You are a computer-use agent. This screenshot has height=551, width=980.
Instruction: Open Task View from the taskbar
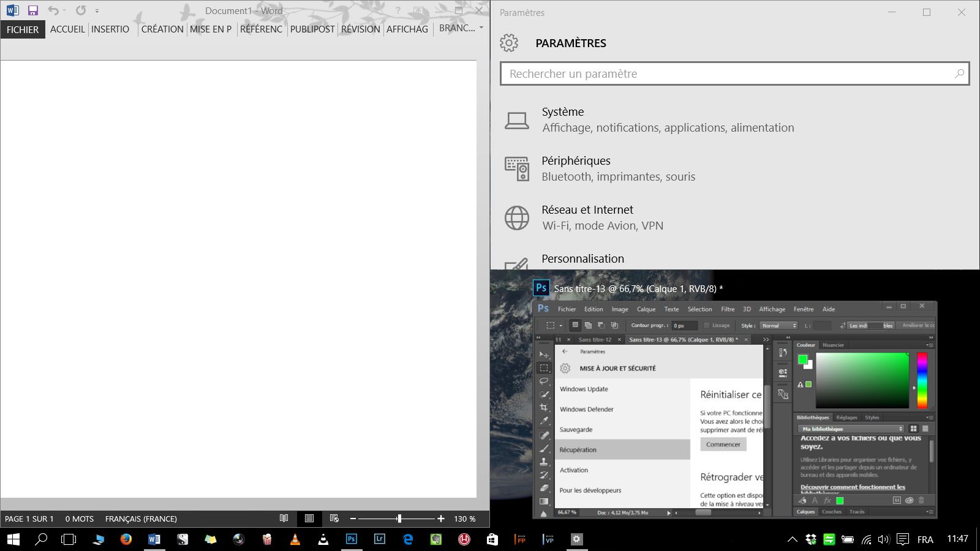[69, 539]
